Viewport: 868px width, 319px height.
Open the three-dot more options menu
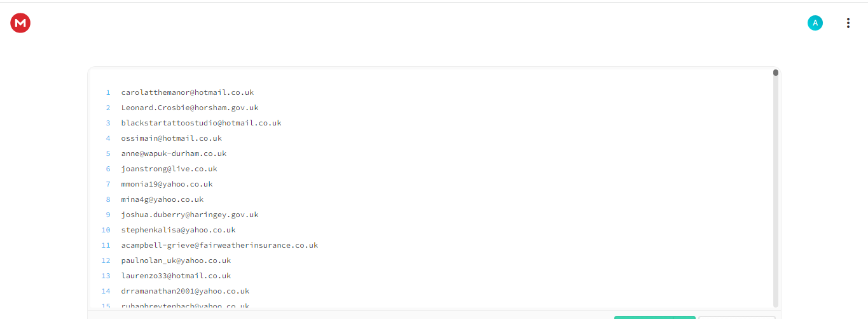coord(848,23)
